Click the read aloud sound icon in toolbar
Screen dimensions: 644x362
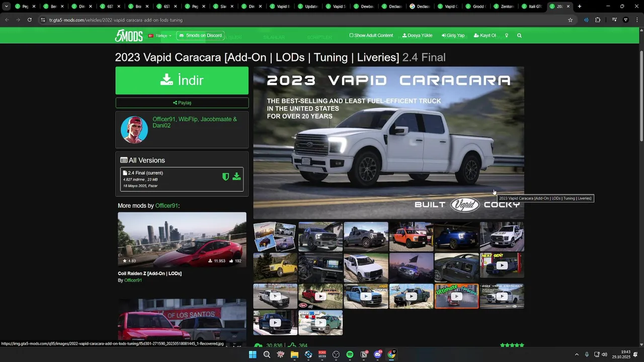click(x=586, y=20)
